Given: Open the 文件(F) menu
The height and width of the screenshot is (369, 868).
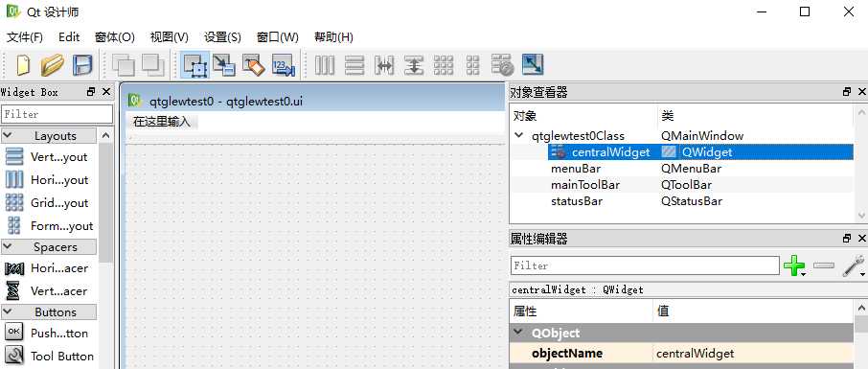Looking at the screenshot, I should [24, 37].
